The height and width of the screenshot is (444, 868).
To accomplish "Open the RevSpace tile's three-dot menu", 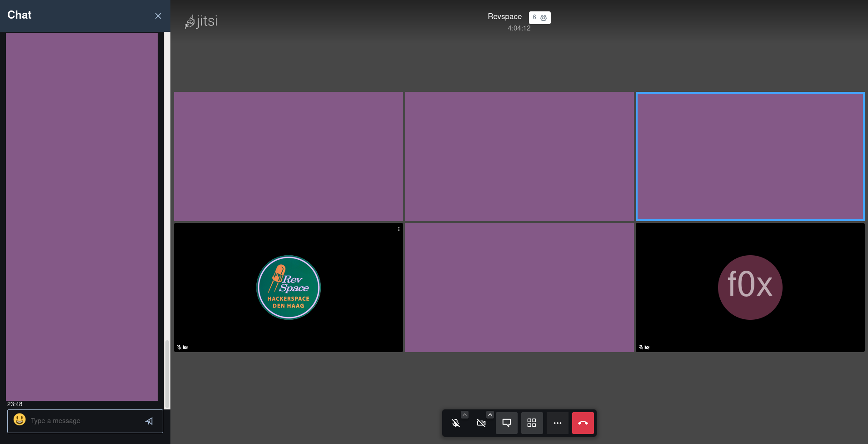I will (x=399, y=229).
